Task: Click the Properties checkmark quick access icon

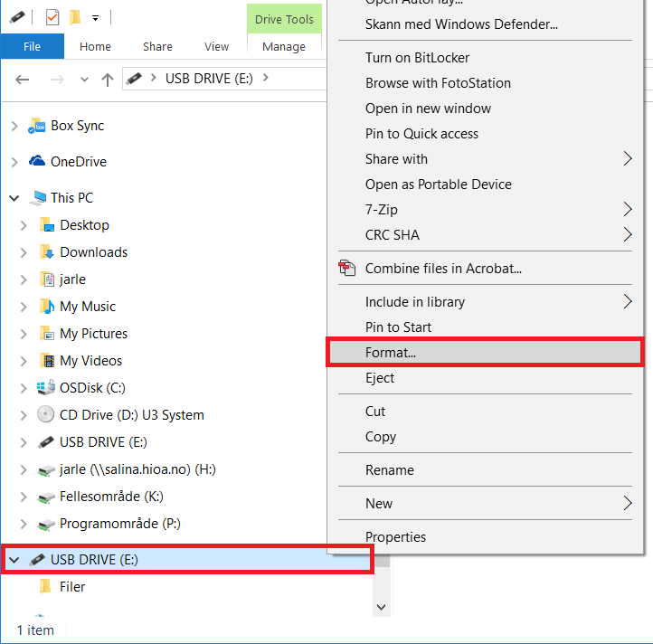Action: point(52,17)
